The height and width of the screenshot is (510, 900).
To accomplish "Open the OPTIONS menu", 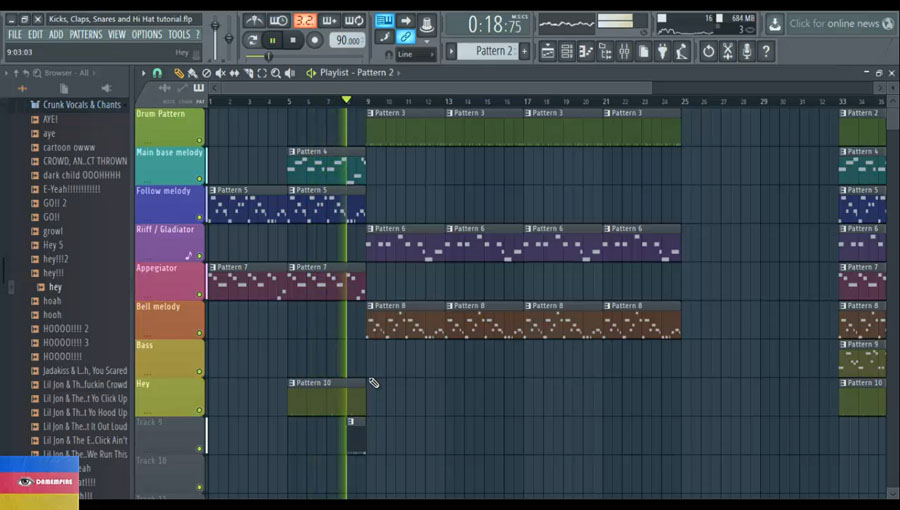I will click(146, 34).
